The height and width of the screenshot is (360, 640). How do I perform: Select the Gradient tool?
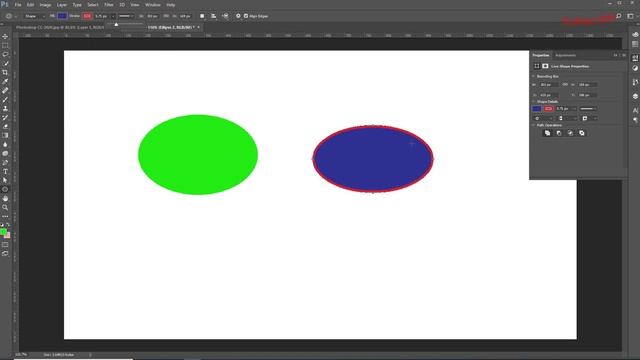(x=5, y=135)
